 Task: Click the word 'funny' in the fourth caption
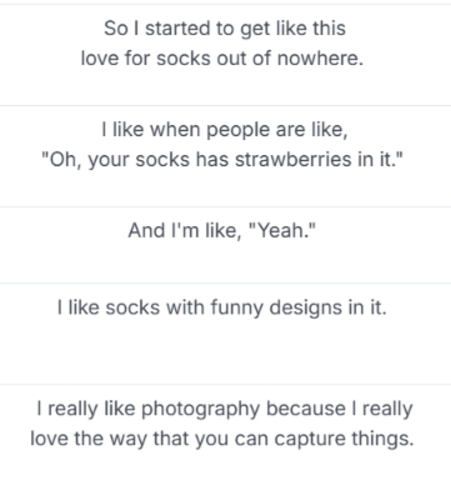[x=237, y=308]
